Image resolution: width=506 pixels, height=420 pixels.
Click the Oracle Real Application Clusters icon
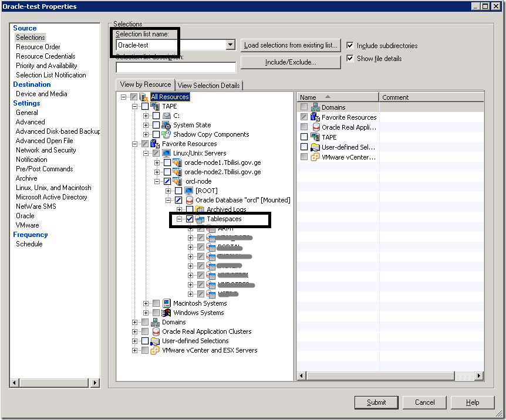[x=156, y=331]
